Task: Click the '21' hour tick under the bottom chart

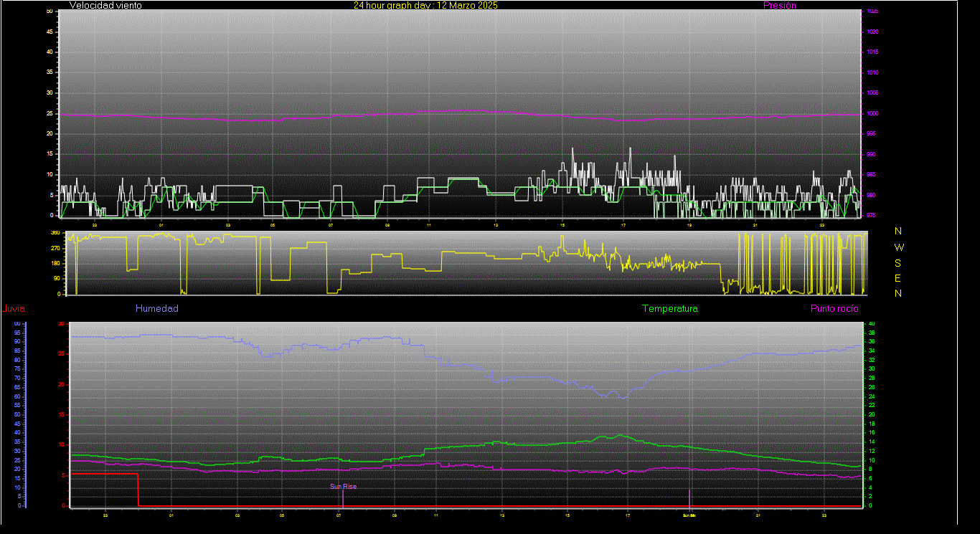Action: click(x=758, y=515)
